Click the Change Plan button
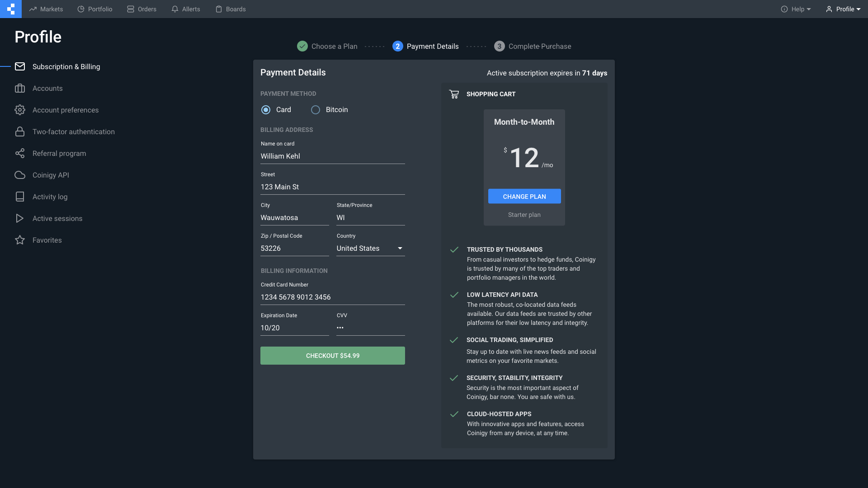Screen dimensions: 868x488 pos(524,197)
